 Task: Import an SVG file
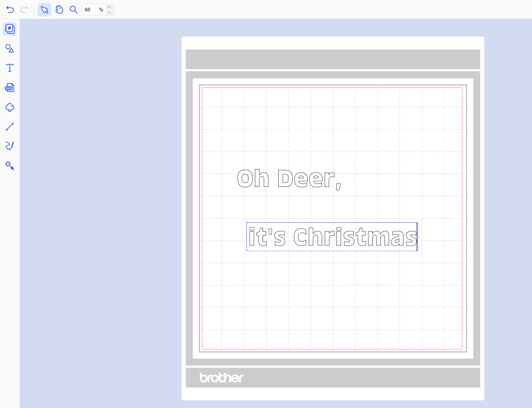tap(10, 88)
